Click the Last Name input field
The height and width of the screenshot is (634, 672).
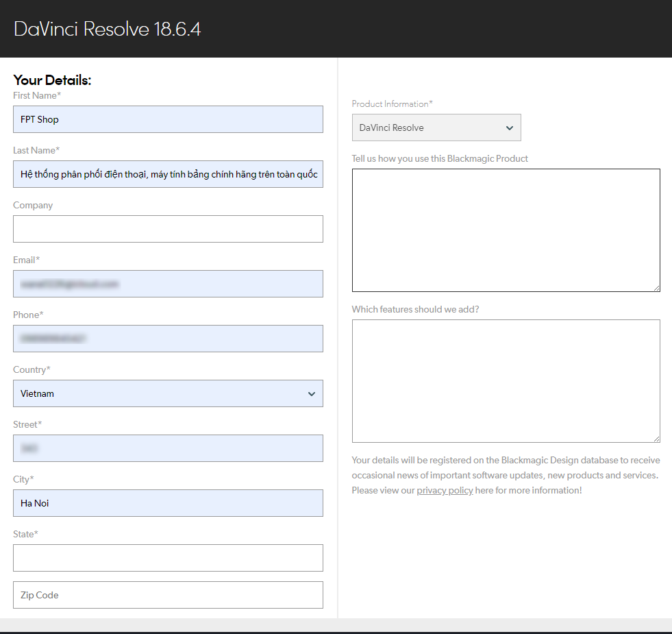(x=168, y=174)
